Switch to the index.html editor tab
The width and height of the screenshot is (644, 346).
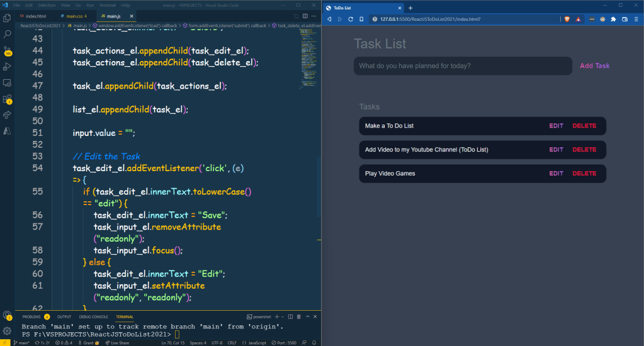pos(35,16)
